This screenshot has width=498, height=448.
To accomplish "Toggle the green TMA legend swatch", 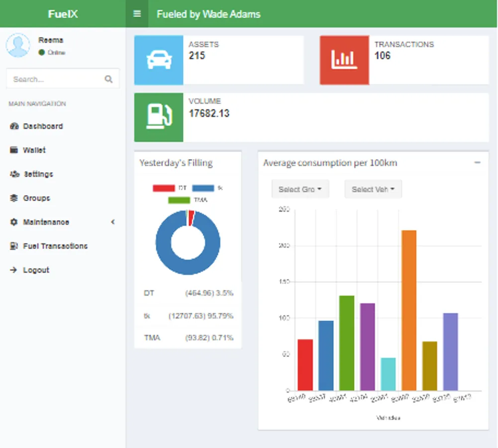I will click(179, 200).
